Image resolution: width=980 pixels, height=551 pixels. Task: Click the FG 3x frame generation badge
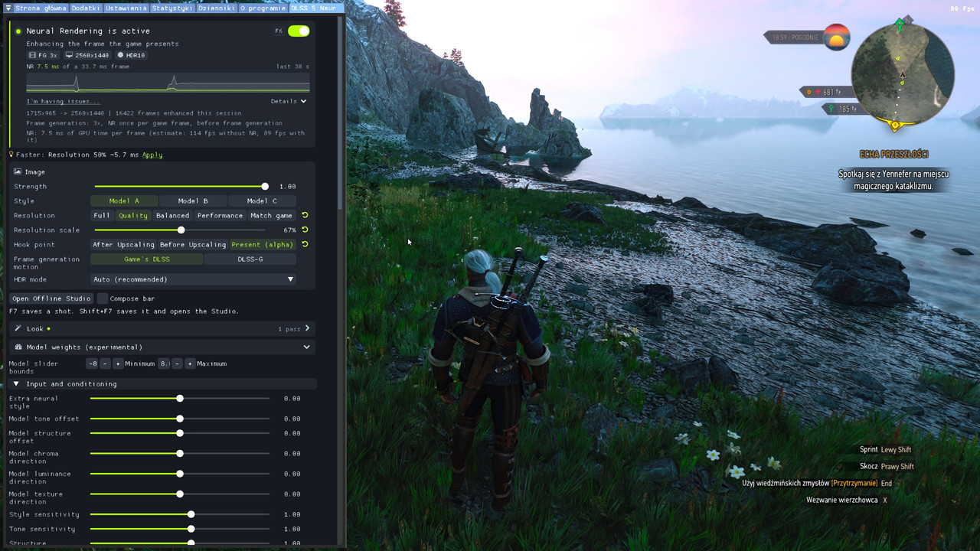43,55
